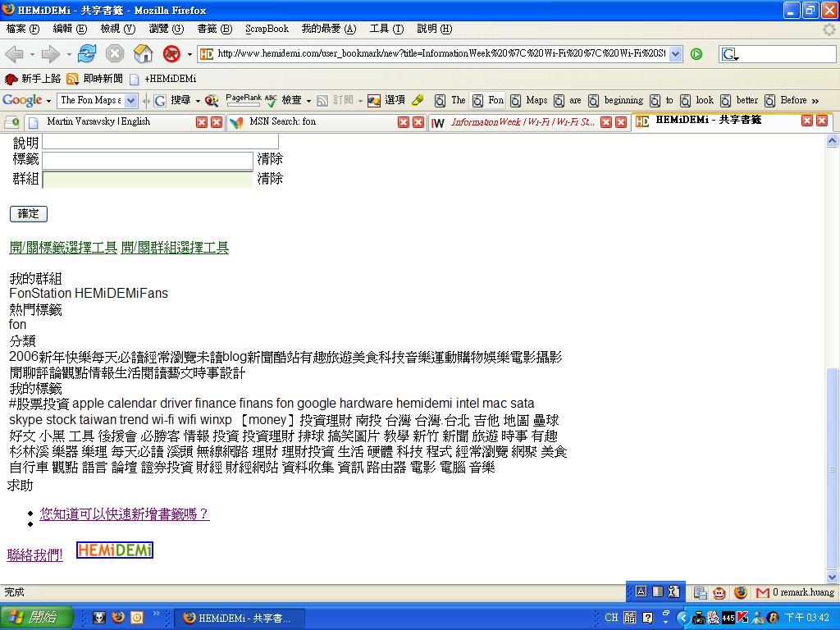Click into the 標籤 tags input field

pyautogui.click(x=148, y=160)
